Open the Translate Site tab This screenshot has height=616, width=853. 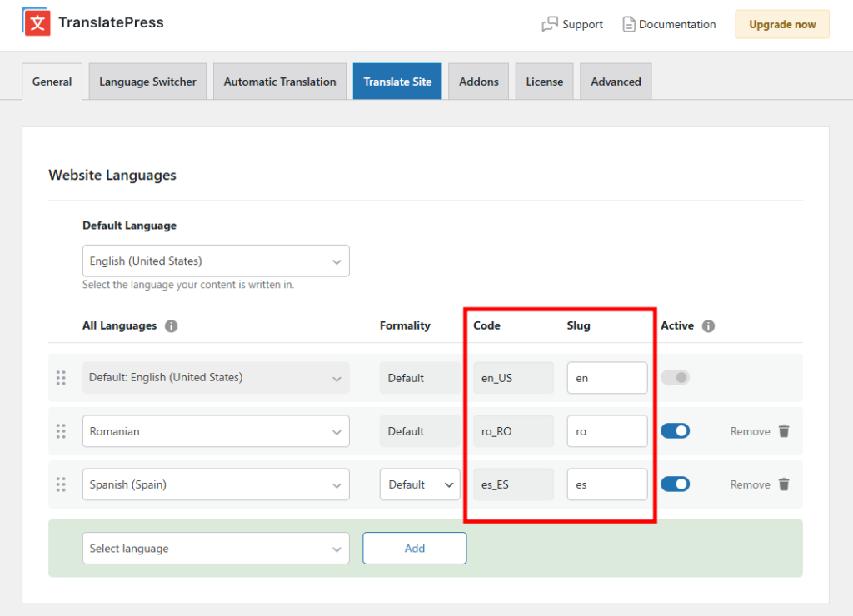(x=397, y=82)
